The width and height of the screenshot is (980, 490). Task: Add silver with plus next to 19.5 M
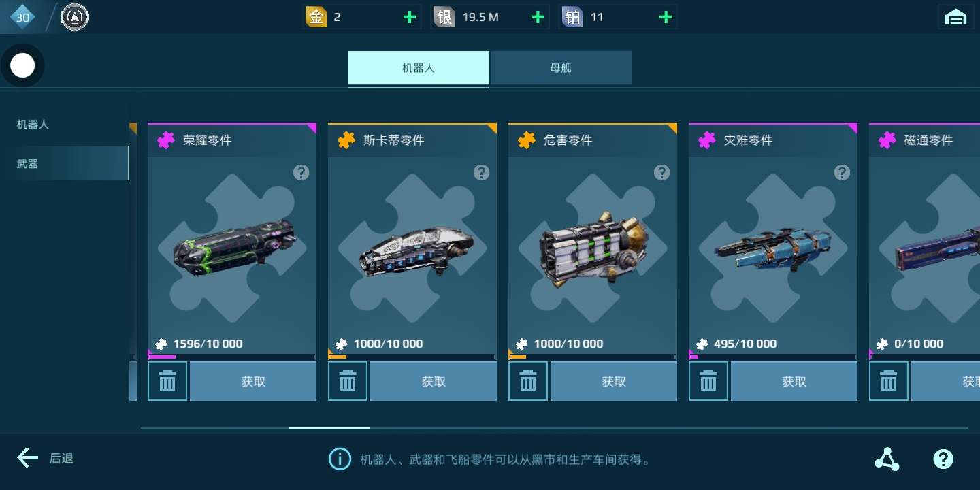coord(538,17)
